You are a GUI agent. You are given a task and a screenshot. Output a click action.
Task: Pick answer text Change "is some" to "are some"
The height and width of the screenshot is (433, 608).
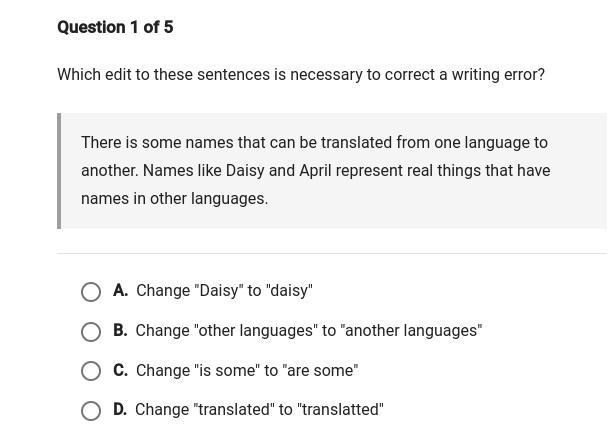tap(246, 371)
